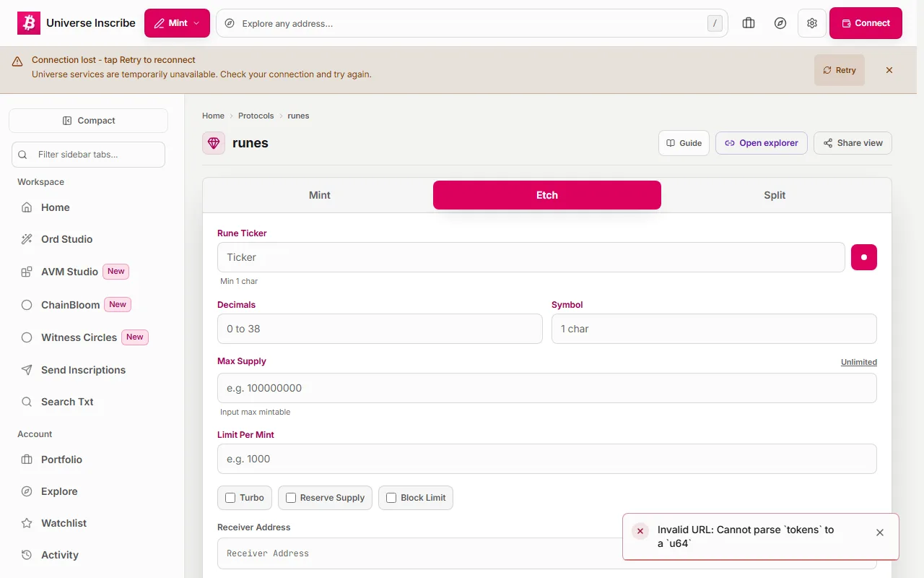Enable the Reserve Supply checkbox
Image resolution: width=924 pixels, height=578 pixels.
pyautogui.click(x=291, y=498)
